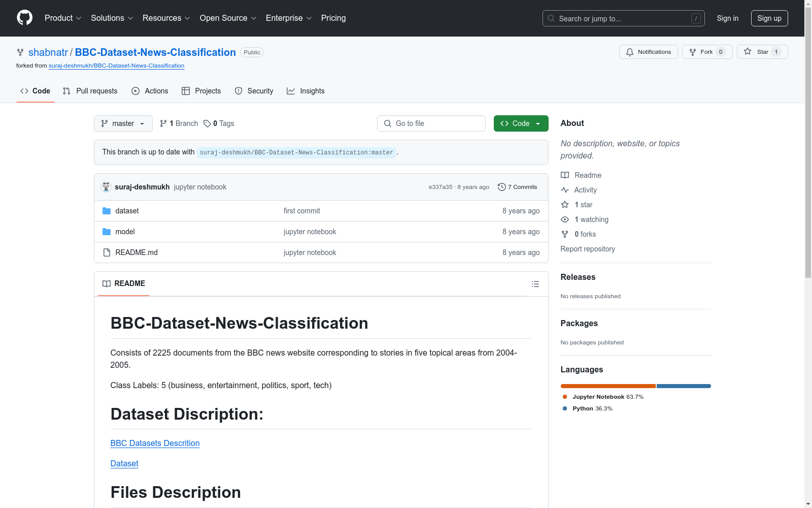This screenshot has height=508, width=812.
Task: Open the Pricing page
Action: click(x=333, y=18)
